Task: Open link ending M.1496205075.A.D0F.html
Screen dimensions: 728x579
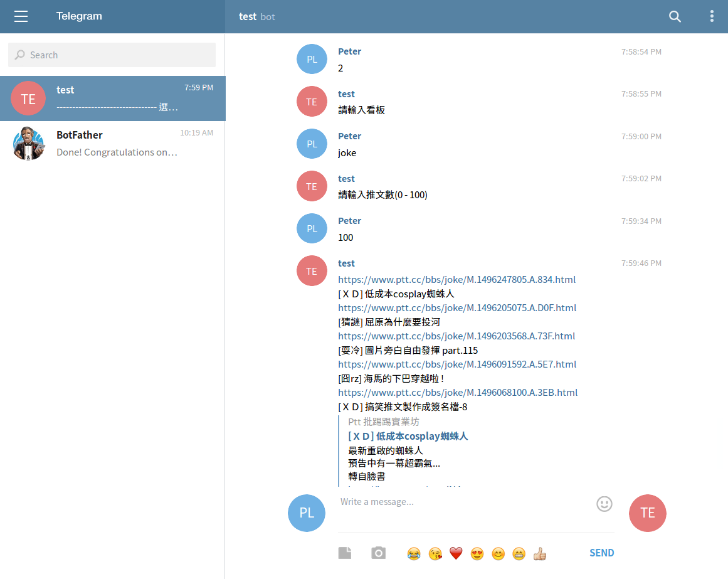Action: point(457,308)
